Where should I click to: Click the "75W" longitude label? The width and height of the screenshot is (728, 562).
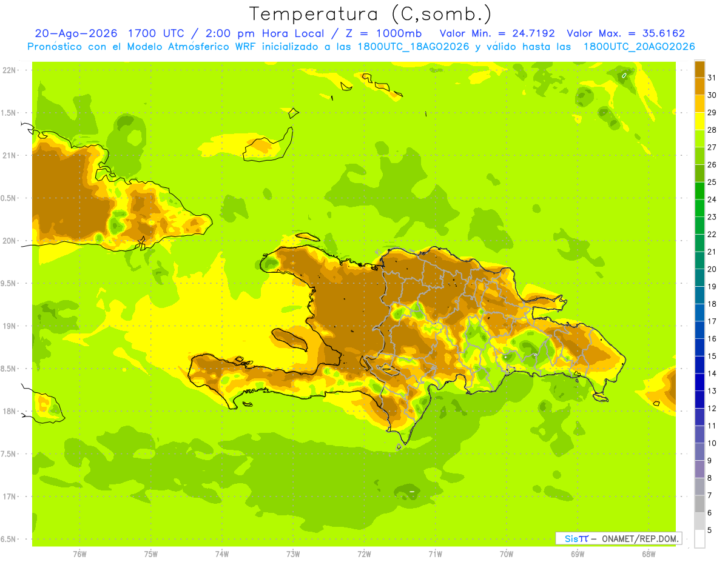point(151,554)
